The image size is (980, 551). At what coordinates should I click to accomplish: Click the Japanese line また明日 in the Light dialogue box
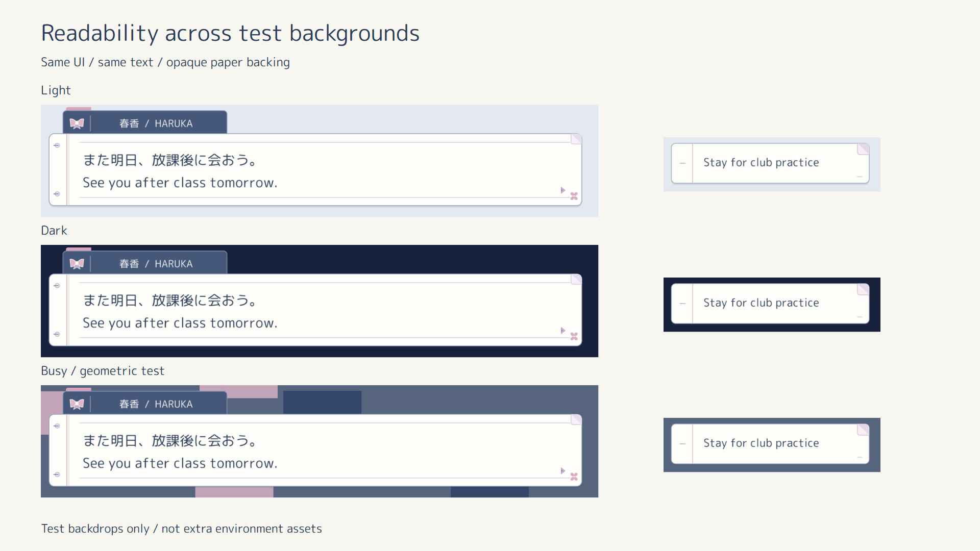tap(170, 160)
